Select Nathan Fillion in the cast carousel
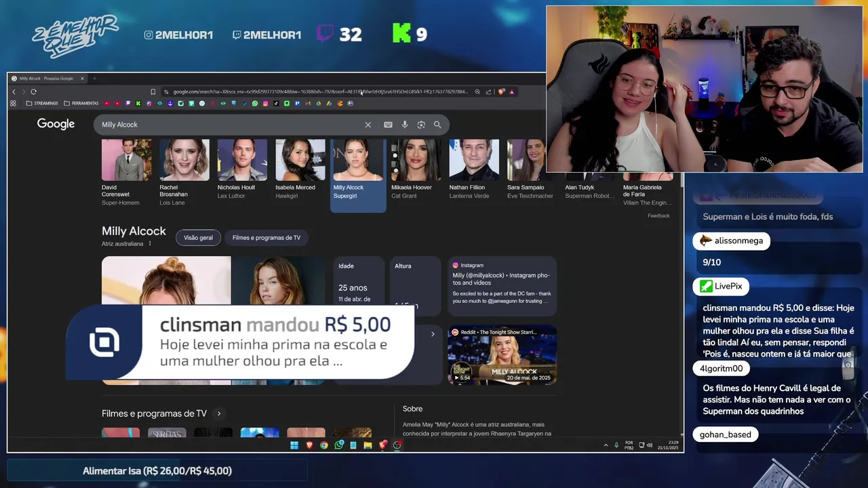868x488 pixels. tap(474, 171)
